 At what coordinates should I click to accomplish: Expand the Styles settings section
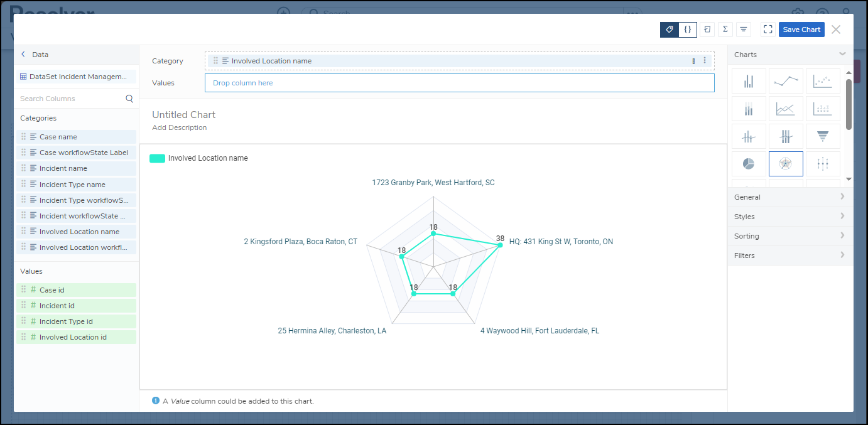(790, 217)
